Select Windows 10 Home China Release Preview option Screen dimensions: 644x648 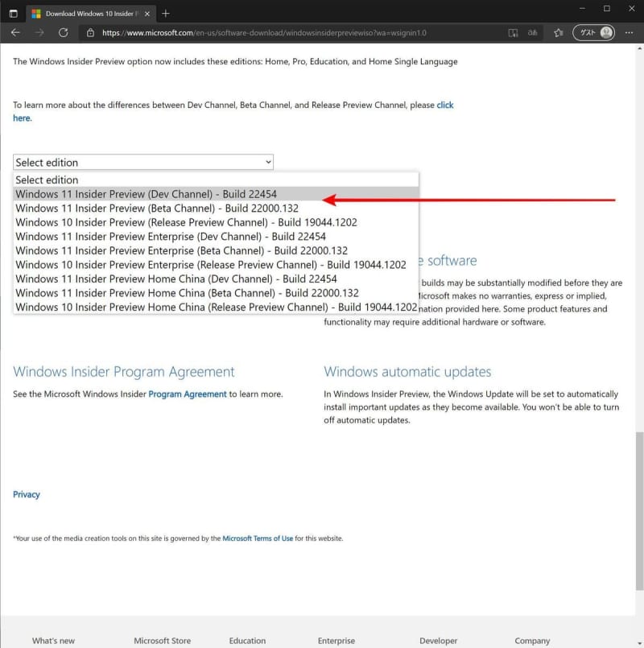point(217,307)
